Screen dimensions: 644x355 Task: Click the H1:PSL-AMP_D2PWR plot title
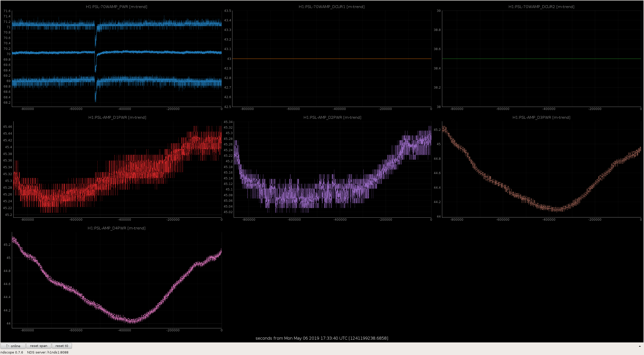(332, 117)
